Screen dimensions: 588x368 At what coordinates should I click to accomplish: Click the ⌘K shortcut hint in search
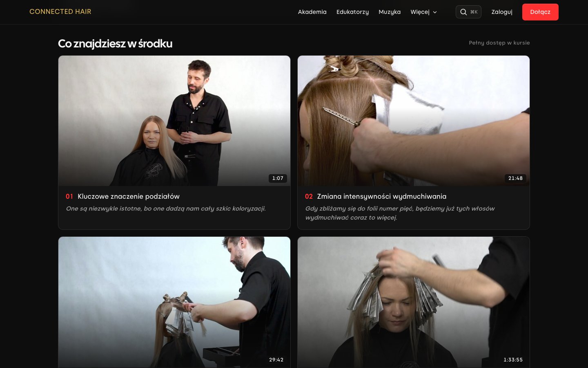click(x=474, y=12)
